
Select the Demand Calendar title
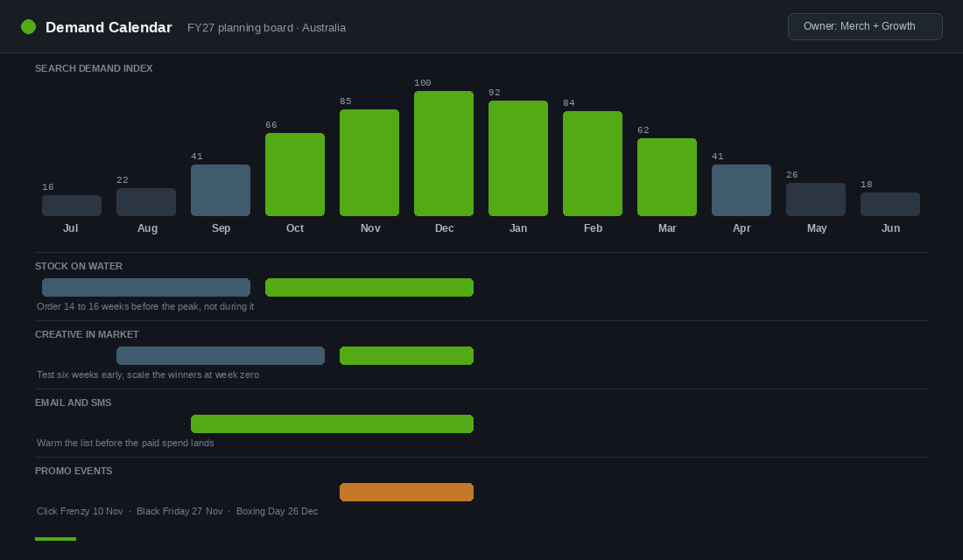[109, 28]
